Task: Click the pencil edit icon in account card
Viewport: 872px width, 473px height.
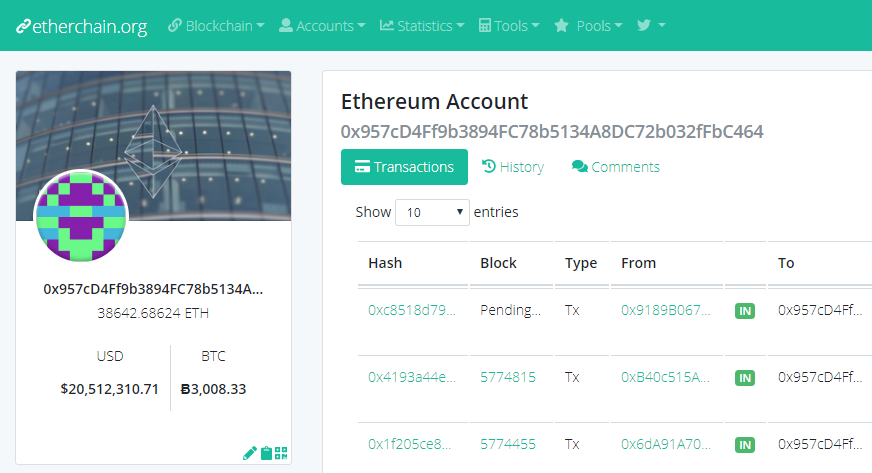Action: 250,453
